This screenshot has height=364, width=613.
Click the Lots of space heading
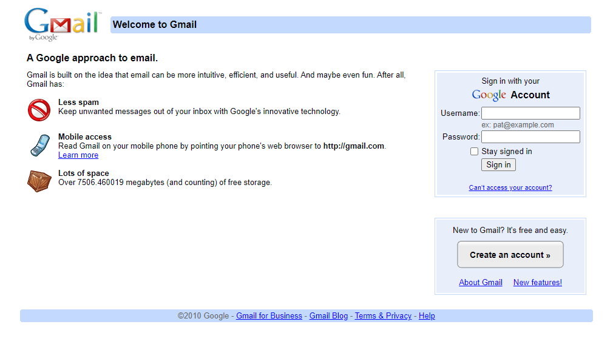[84, 173]
